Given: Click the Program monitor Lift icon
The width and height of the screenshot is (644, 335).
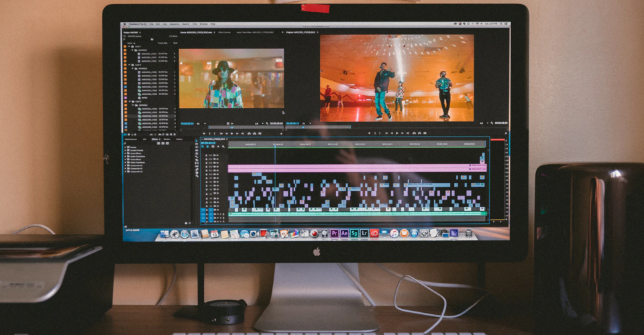Looking at the screenshot, I should [414, 133].
